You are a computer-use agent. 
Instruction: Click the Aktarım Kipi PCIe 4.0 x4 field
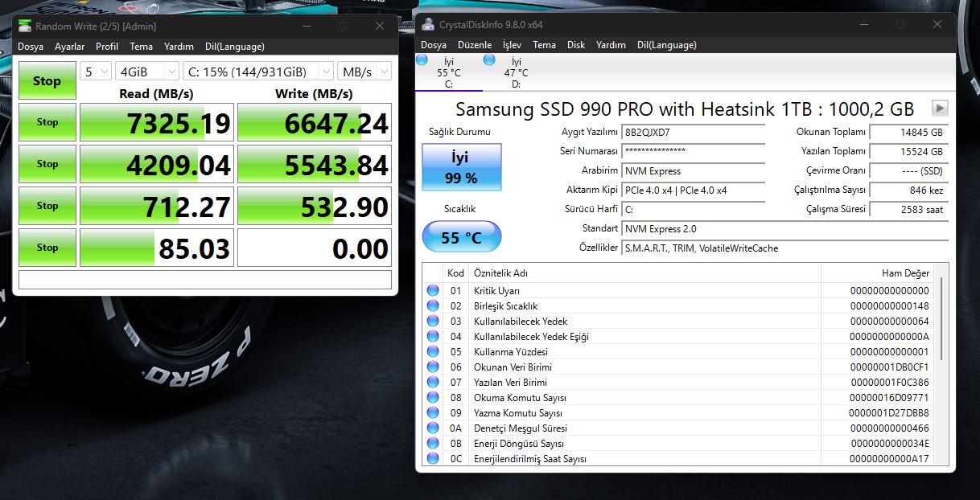click(x=694, y=190)
